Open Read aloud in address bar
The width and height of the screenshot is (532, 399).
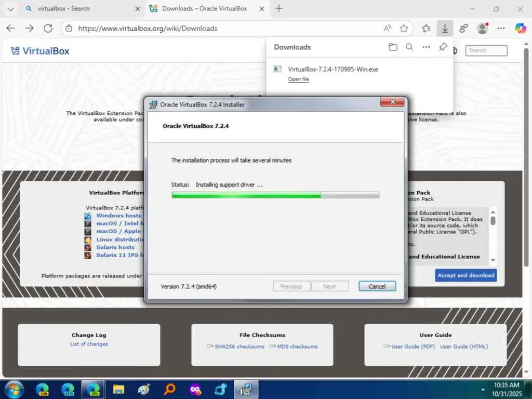tap(387, 28)
